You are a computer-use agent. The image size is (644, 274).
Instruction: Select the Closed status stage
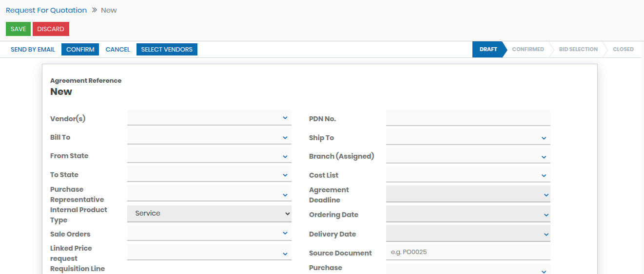[623, 50]
